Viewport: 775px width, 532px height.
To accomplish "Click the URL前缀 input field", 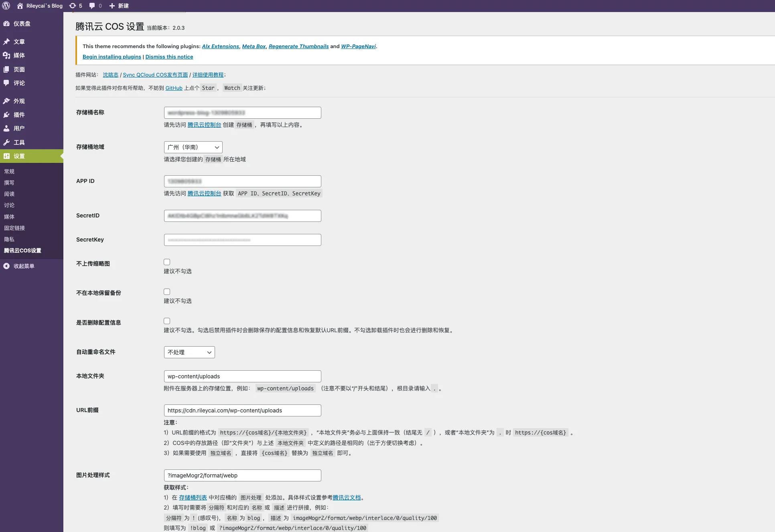I will click(x=243, y=410).
